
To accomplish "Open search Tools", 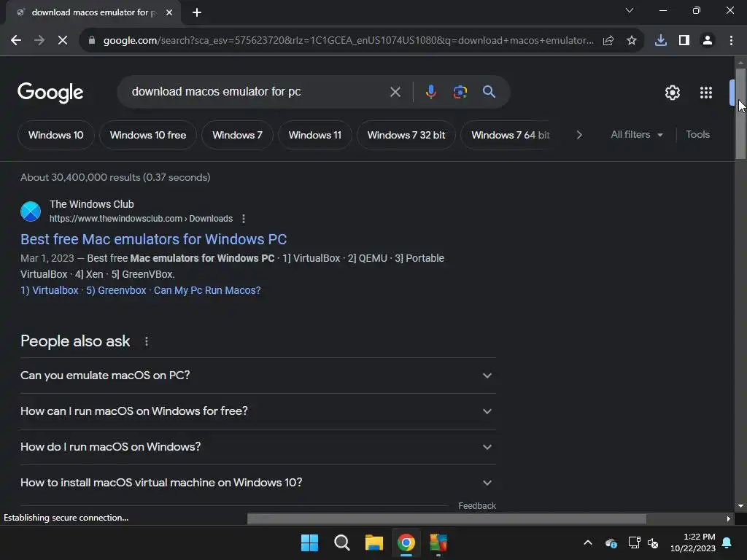I will click(697, 135).
